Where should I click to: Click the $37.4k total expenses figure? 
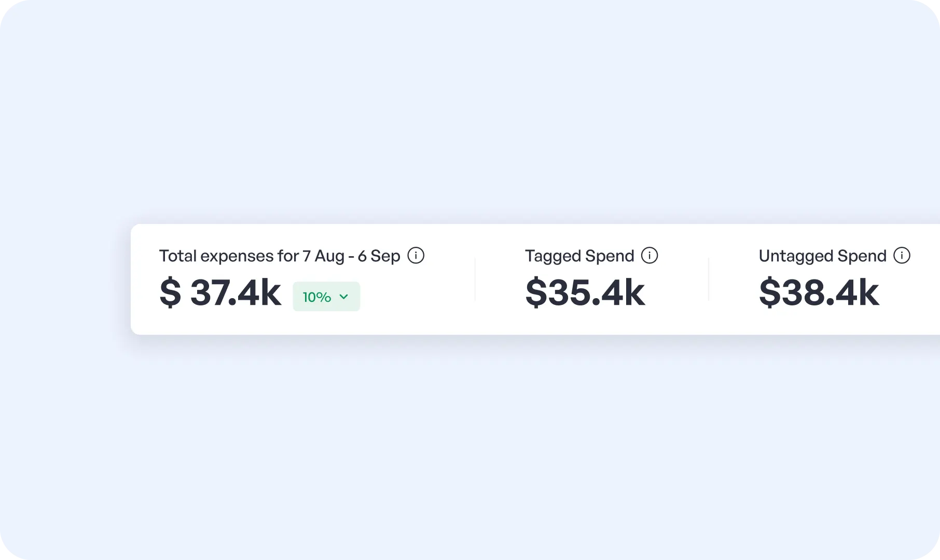tap(222, 293)
